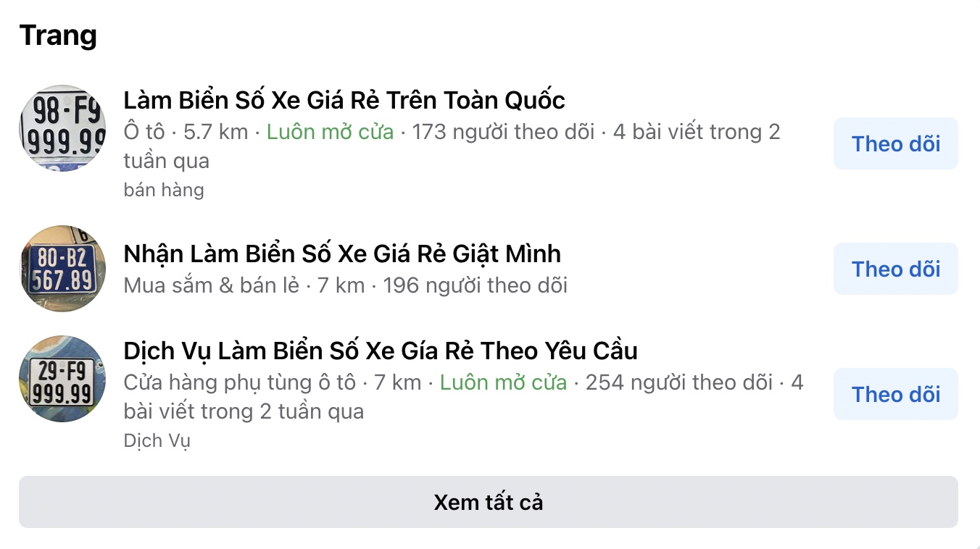Click the bán hàng label

click(164, 190)
